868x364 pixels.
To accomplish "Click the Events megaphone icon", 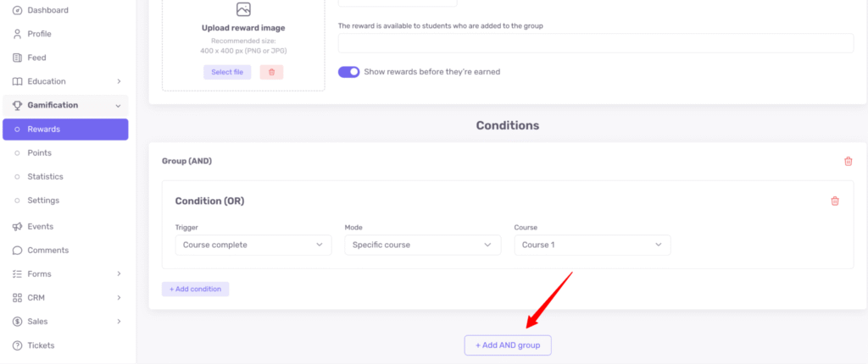I will coord(18,227).
